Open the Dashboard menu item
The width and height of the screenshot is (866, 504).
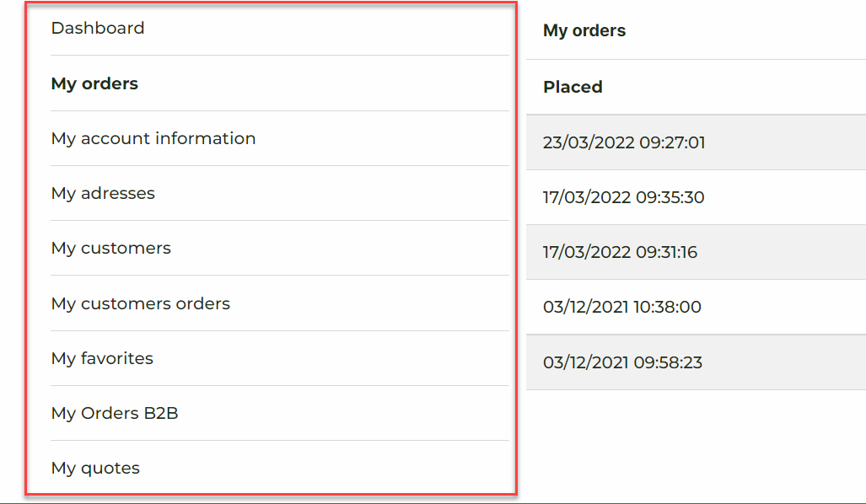click(98, 29)
